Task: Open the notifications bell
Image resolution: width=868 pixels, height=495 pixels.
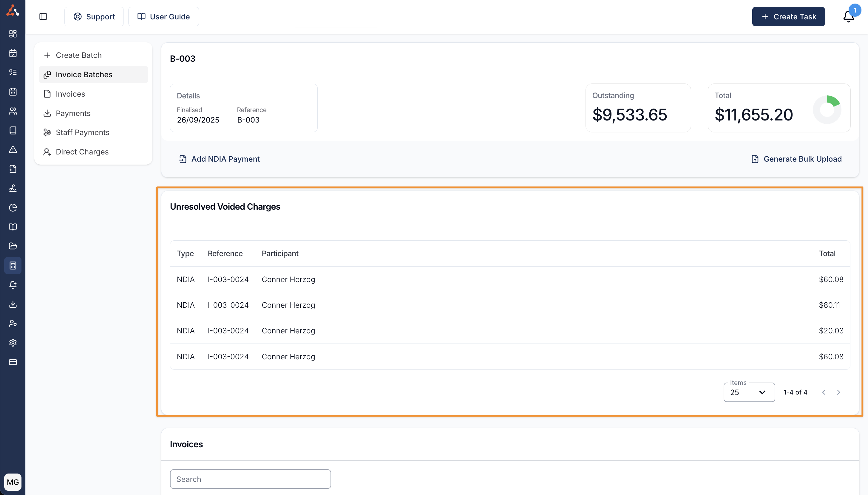Action: pyautogui.click(x=848, y=17)
